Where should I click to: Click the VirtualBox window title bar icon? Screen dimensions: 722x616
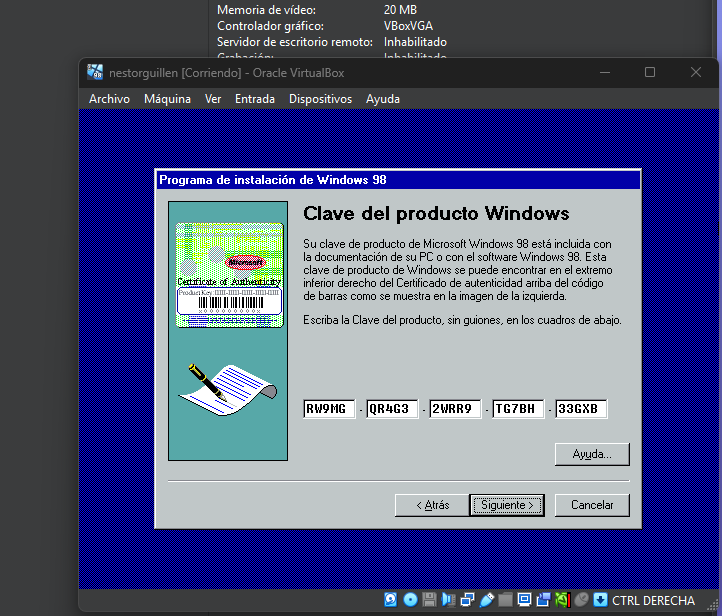point(96,72)
